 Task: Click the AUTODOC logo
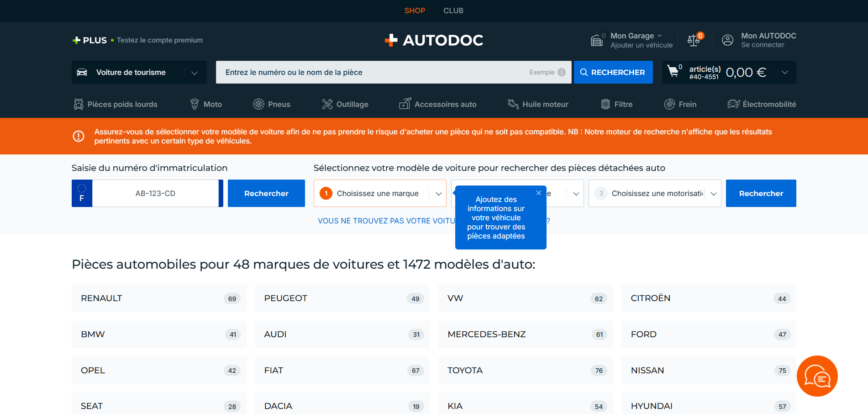(434, 40)
